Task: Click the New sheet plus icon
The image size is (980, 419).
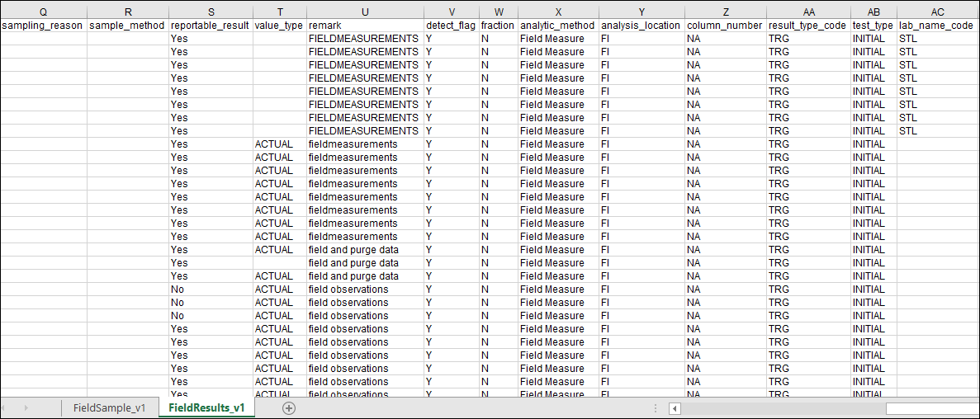Action: 288,408
